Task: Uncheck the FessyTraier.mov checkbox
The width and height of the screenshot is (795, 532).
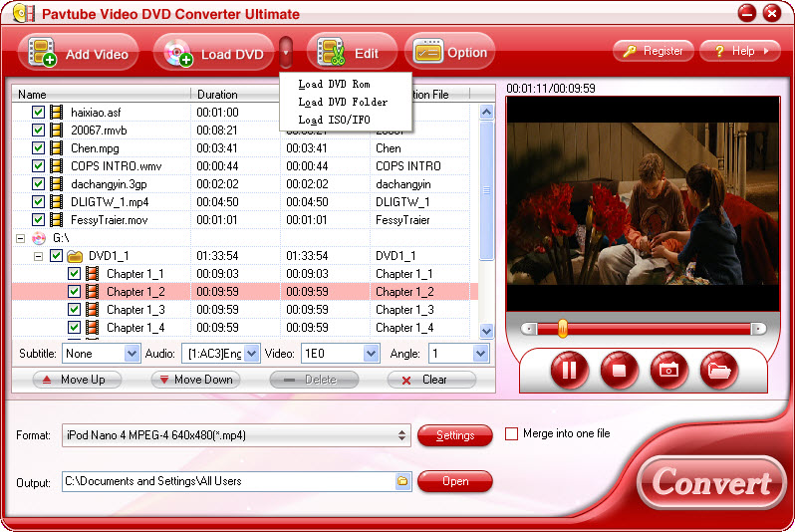Action: coord(38,219)
